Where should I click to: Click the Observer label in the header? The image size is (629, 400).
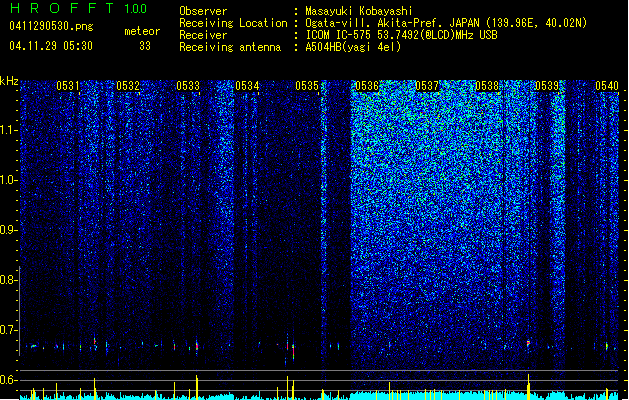(203, 11)
